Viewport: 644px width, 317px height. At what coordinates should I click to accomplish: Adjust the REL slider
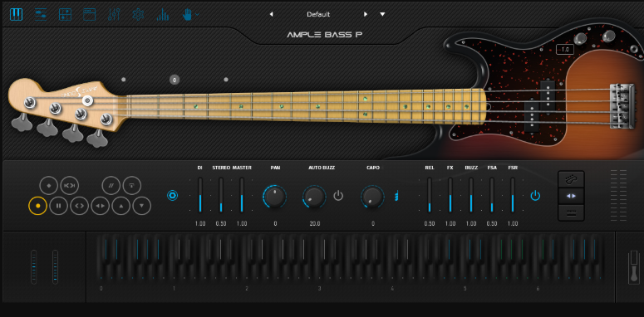coord(430,195)
